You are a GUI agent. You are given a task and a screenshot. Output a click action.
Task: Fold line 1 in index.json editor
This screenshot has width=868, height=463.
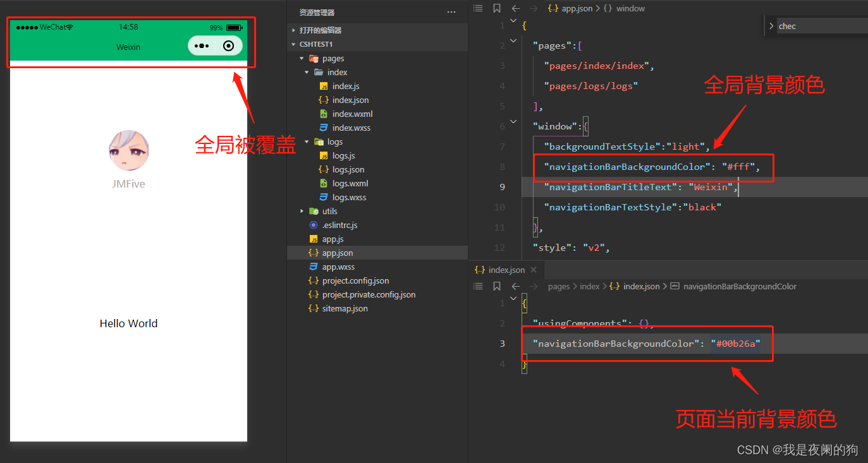pyautogui.click(x=513, y=299)
